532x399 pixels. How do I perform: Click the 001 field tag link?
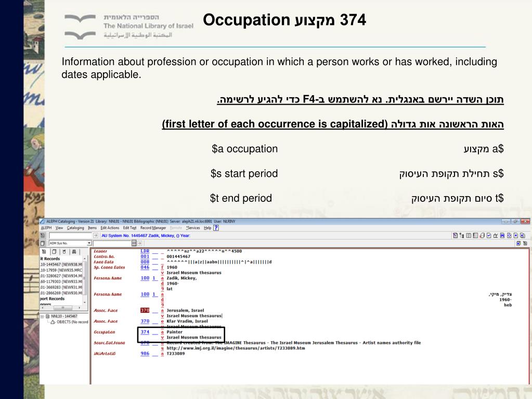(145, 256)
